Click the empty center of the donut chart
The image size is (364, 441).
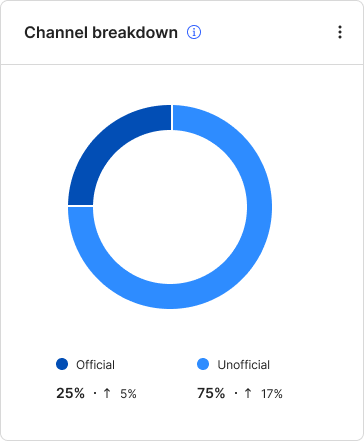[x=170, y=207]
